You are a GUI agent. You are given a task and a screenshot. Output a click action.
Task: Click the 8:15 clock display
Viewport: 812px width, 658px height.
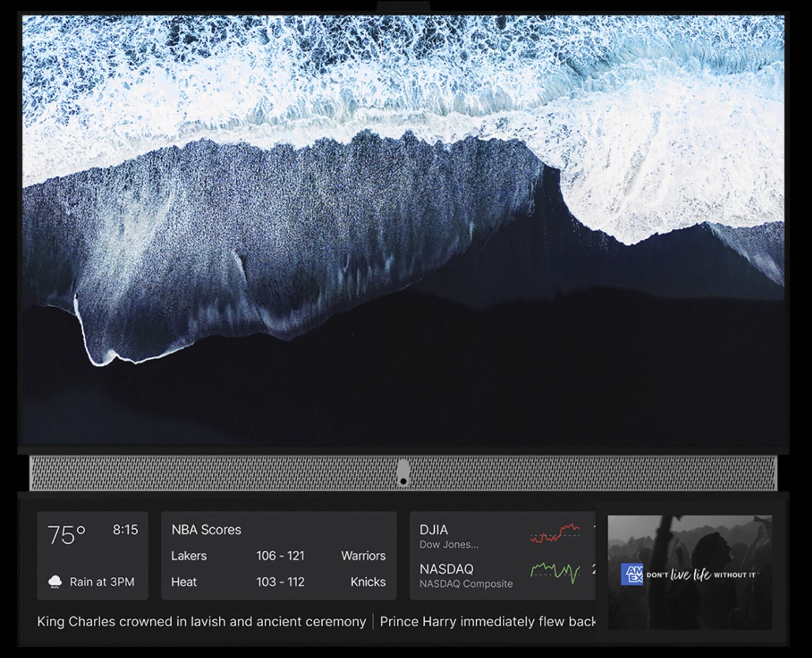(x=125, y=530)
